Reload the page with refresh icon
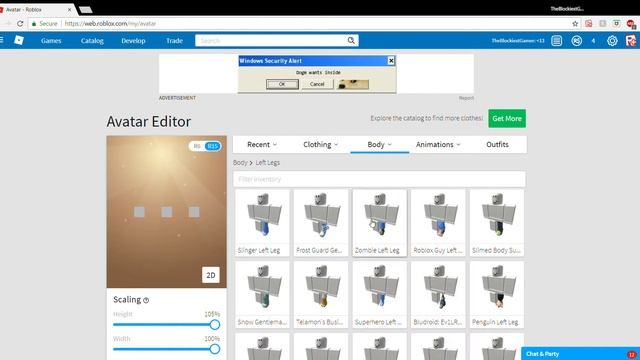The height and width of the screenshot is (360, 640). 20,24
